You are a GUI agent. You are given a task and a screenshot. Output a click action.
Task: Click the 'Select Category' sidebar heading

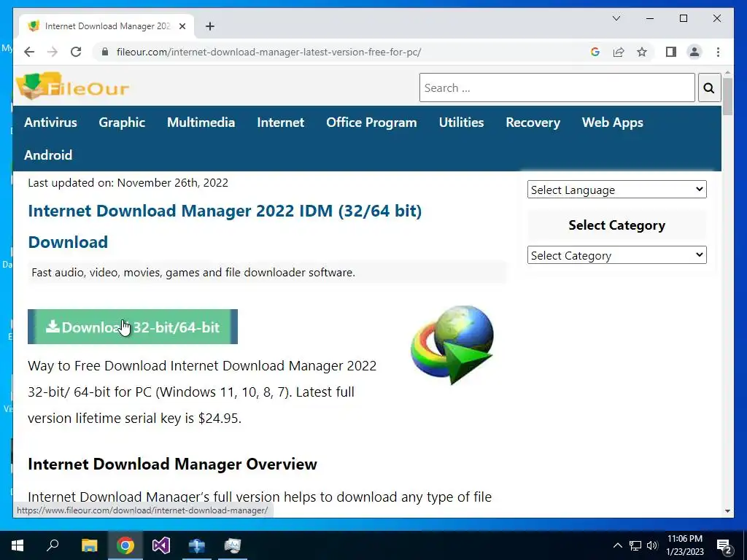[616, 225]
